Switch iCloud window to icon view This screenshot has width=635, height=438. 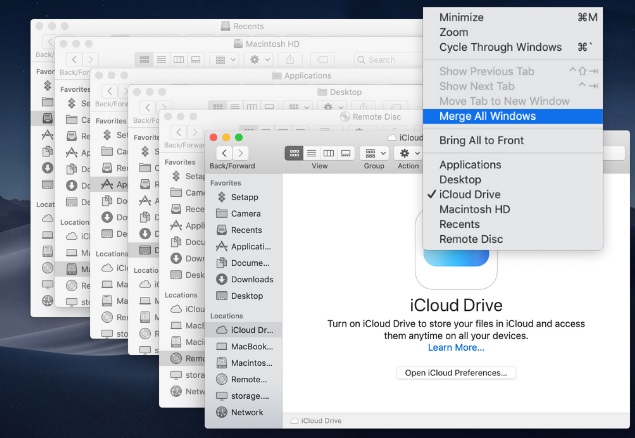[294, 153]
